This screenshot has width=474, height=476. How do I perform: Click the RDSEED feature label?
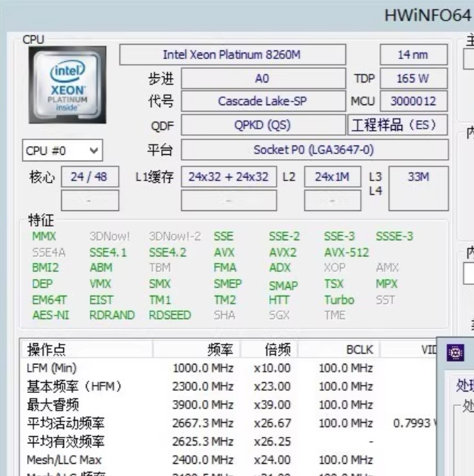tap(170, 315)
